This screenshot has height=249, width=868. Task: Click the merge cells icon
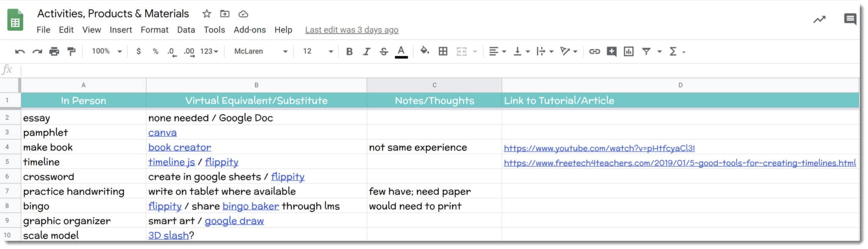click(462, 51)
